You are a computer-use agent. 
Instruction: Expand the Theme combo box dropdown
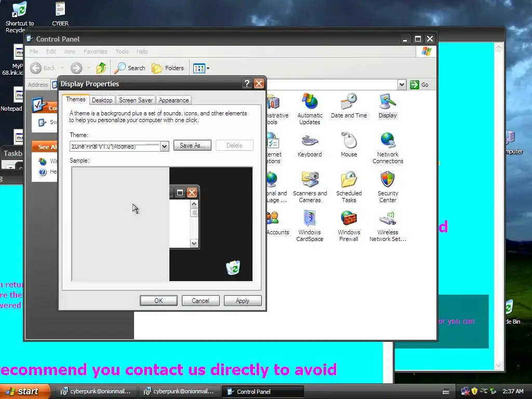click(x=164, y=146)
